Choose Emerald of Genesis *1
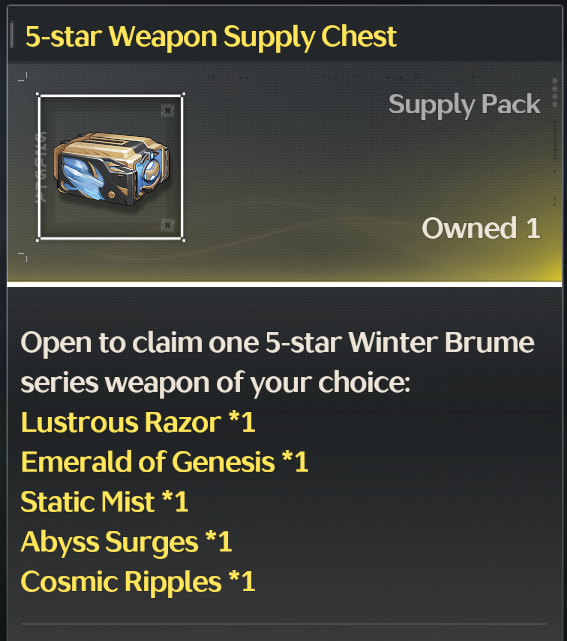This screenshot has height=641, width=567. pos(164,462)
